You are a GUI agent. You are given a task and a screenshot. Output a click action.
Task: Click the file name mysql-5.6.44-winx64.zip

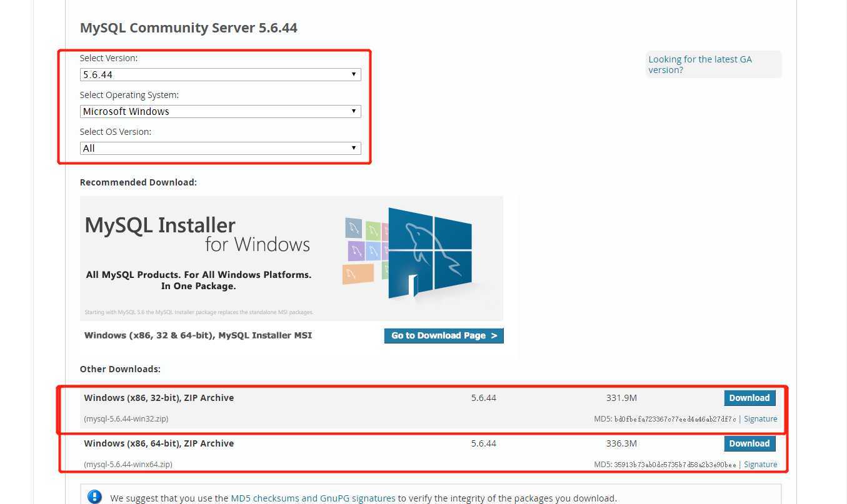pos(128,465)
